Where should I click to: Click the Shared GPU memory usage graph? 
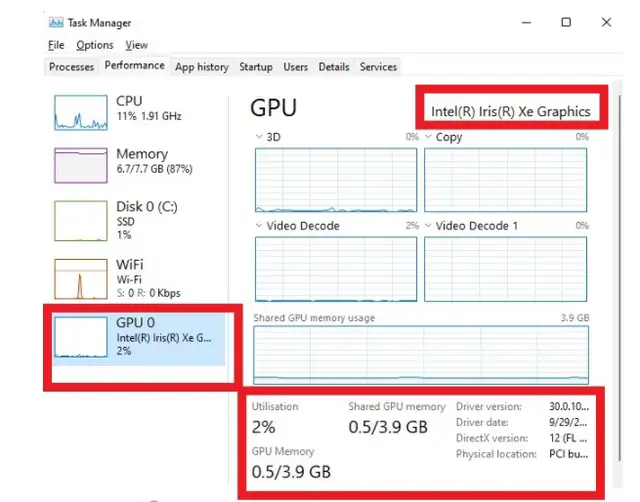(421, 355)
